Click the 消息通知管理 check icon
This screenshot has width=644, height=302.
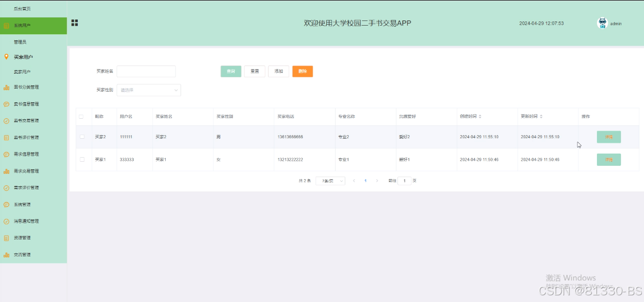[x=7, y=222]
